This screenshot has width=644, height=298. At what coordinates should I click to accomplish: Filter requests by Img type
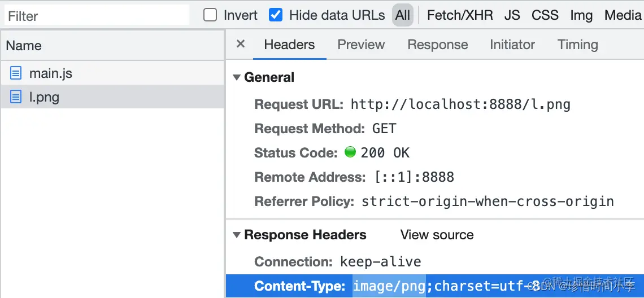click(x=581, y=15)
